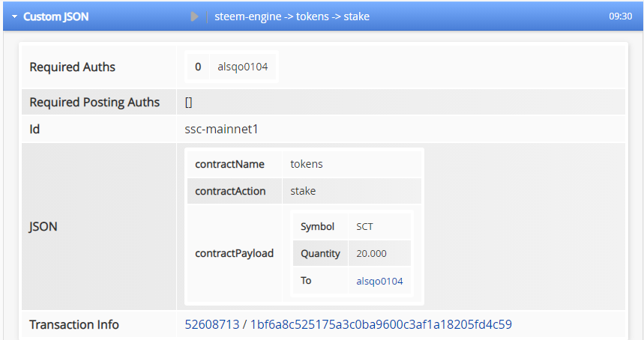Select alsqo0104 in the Required Auths row
The image size is (644, 340).
tap(243, 67)
